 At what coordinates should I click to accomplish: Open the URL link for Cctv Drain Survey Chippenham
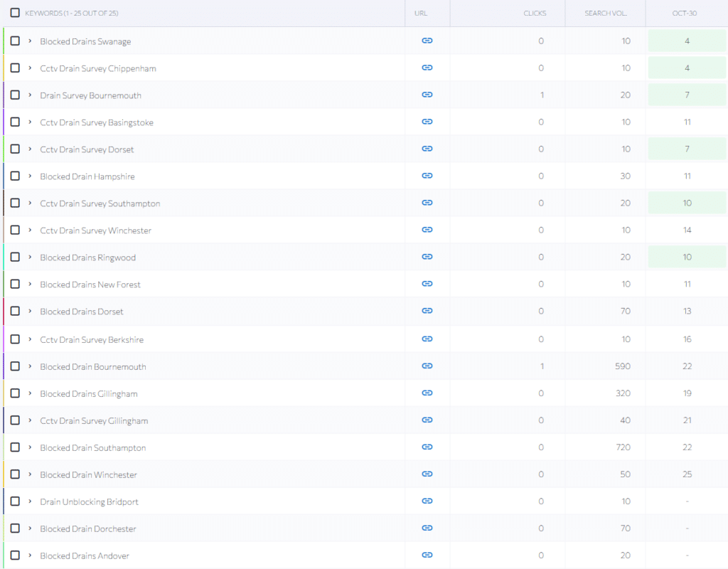point(427,68)
